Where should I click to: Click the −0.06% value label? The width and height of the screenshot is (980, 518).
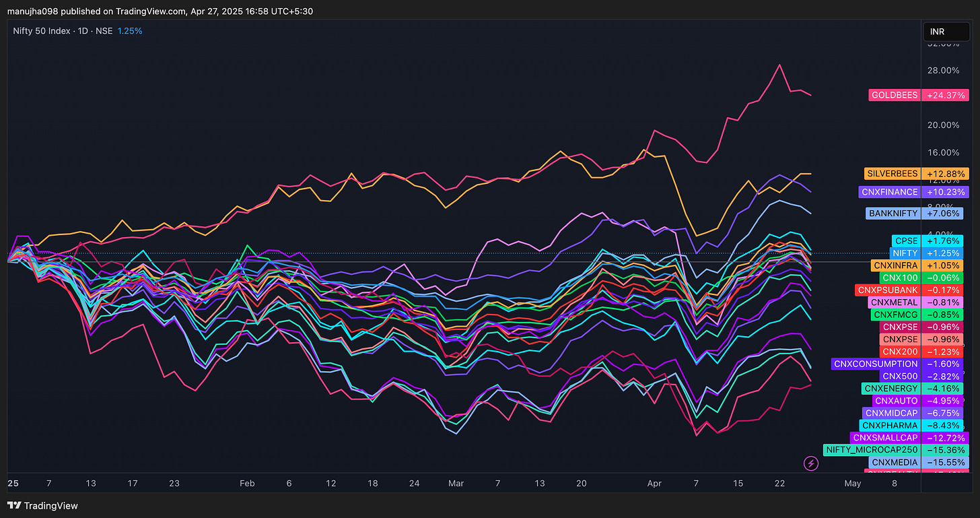942,278
